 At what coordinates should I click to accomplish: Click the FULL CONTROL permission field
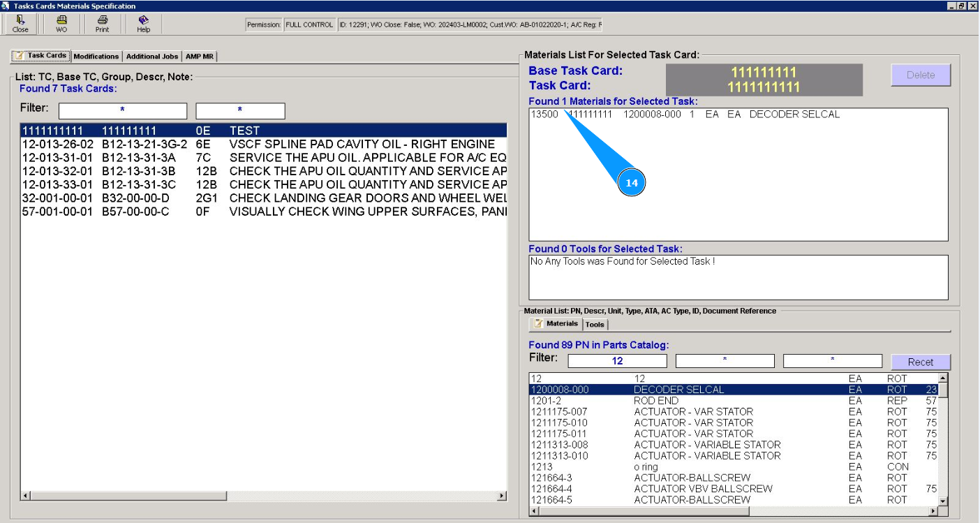(309, 25)
